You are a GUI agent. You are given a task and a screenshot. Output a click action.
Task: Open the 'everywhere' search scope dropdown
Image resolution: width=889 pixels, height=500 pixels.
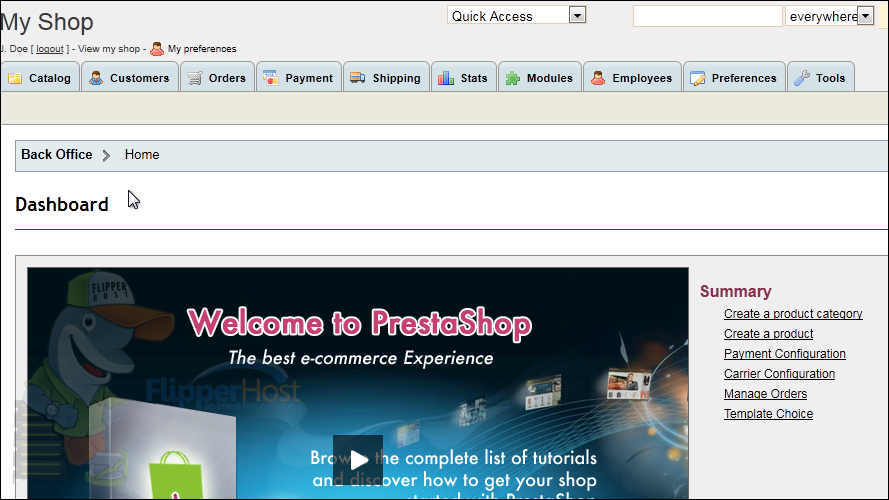pos(830,16)
